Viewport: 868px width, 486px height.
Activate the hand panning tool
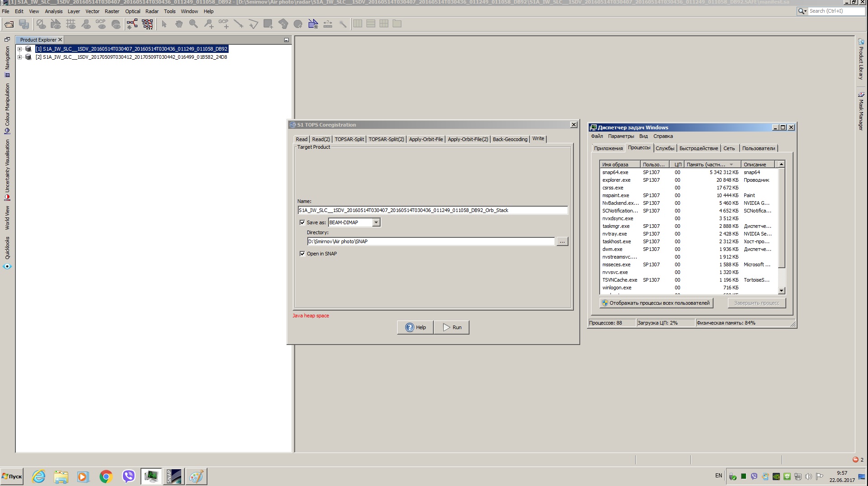click(x=179, y=24)
